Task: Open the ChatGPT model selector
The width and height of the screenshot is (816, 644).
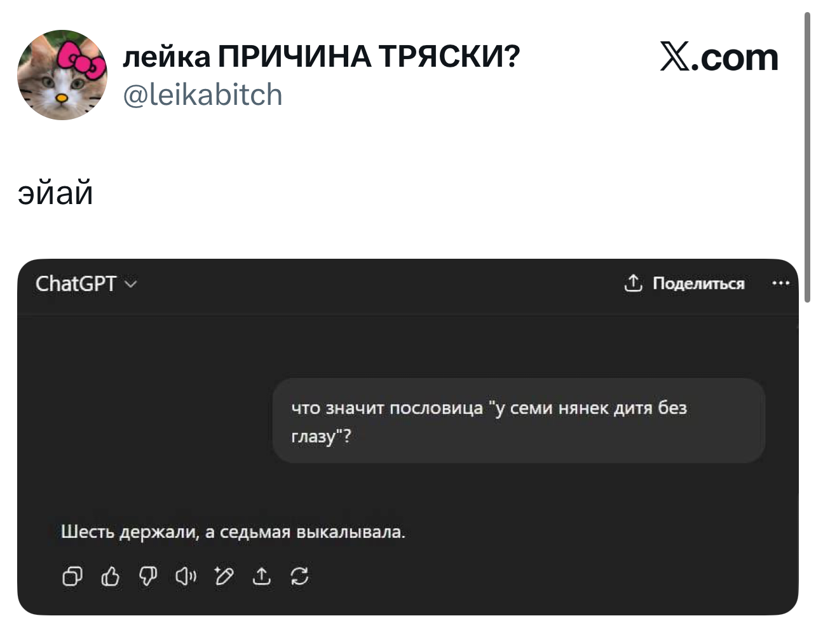Action: pos(76,284)
